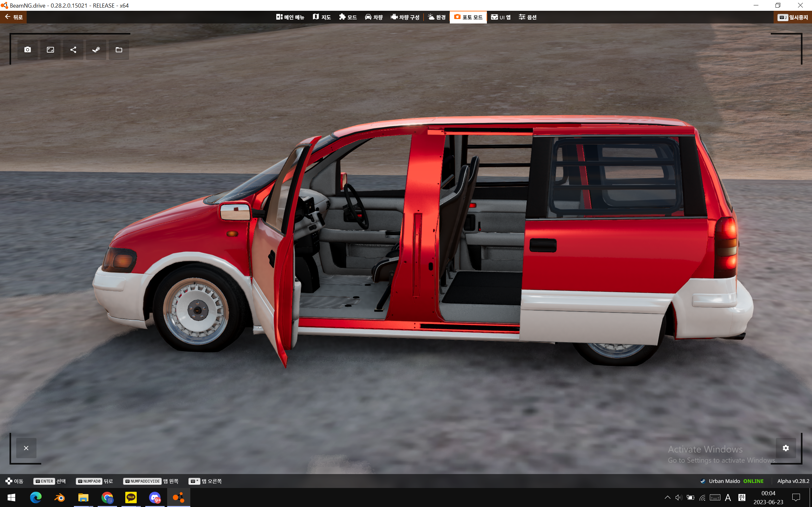812x507 pixels.
Task: Switch to the 지도 map tab
Action: [x=321, y=17]
